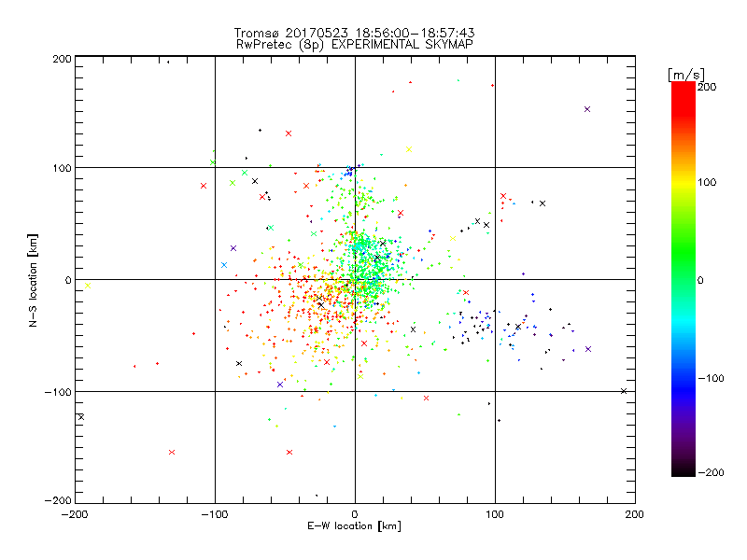Click the yellow region of the velocity colorbar

click(x=684, y=183)
